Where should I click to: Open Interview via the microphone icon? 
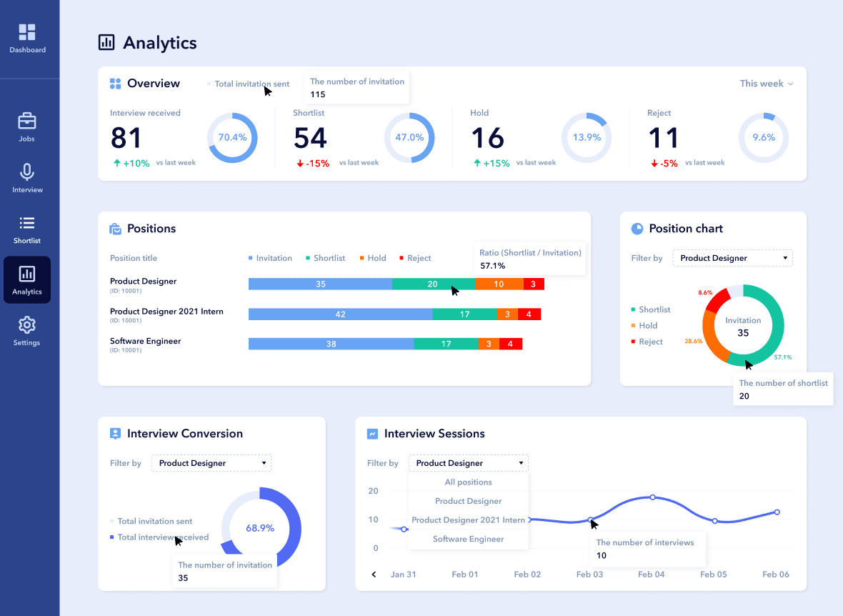(x=27, y=172)
